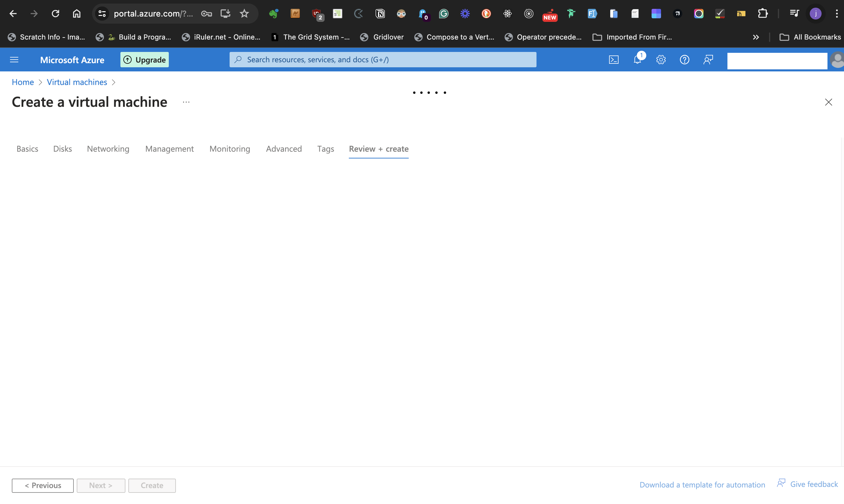This screenshot has height=504, width=844.
Task: Switch to the Networking tab
Action: click(x=108, y=149)
